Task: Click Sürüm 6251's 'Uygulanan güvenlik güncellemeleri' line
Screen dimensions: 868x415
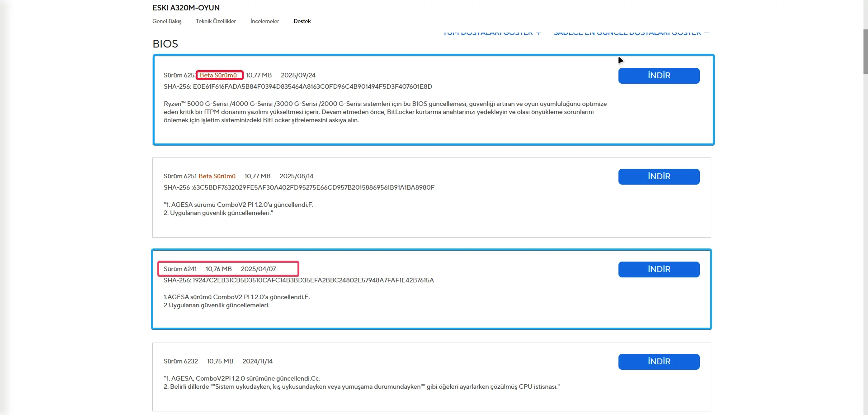Action: click(218, 213)
